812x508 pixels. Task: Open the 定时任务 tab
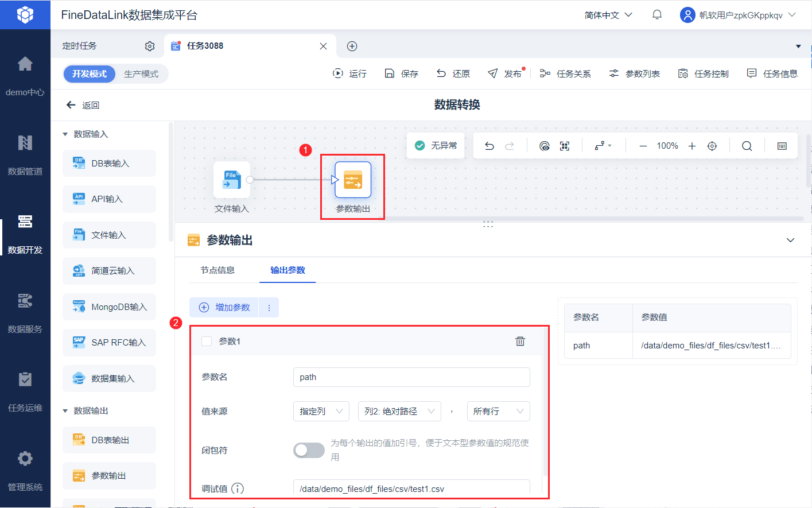tap(79, 46)
